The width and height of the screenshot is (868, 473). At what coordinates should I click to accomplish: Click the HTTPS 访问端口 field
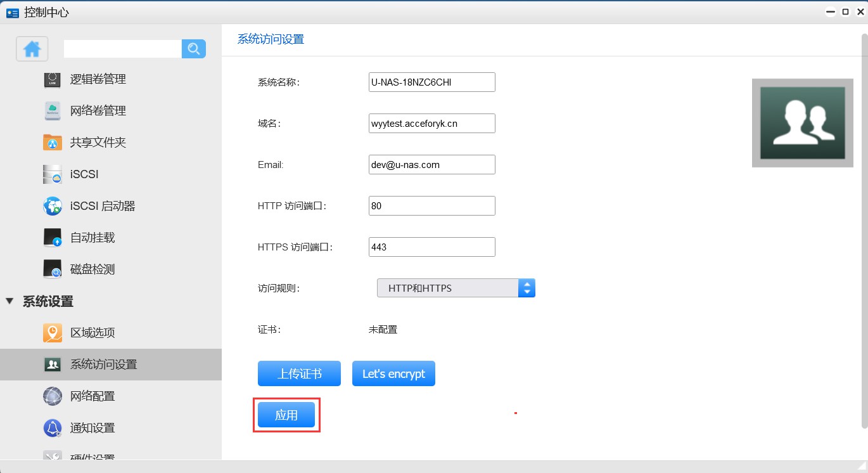(431, 247)
